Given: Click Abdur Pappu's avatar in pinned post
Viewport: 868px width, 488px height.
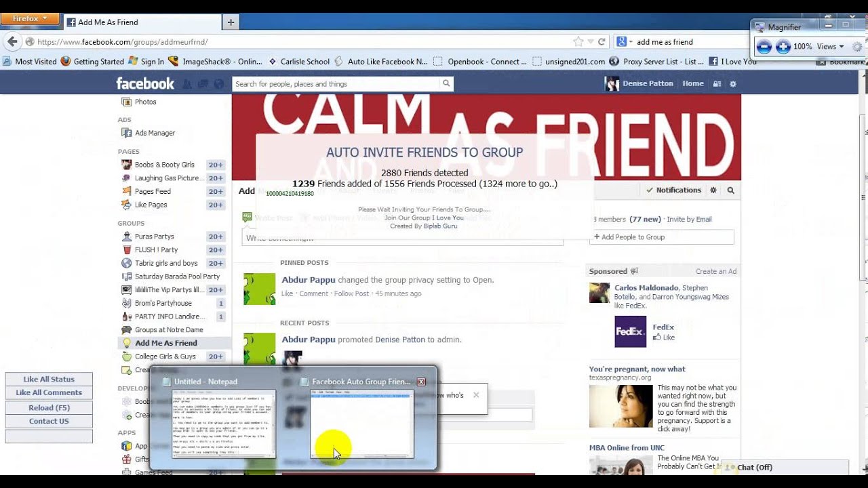Looking at the screenshot, I should pyautogui.click(x=260, y=289).
